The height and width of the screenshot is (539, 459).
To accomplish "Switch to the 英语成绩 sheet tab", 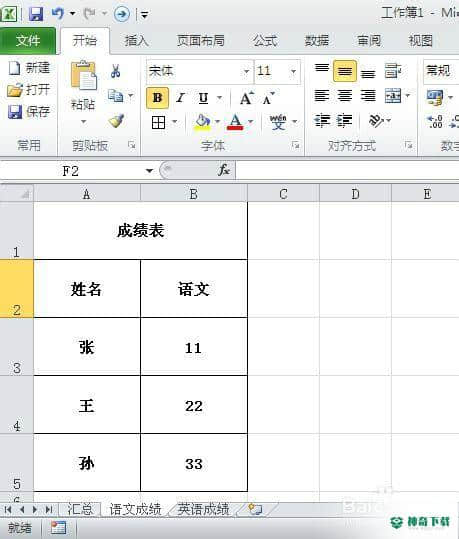I will click(203, 509).
